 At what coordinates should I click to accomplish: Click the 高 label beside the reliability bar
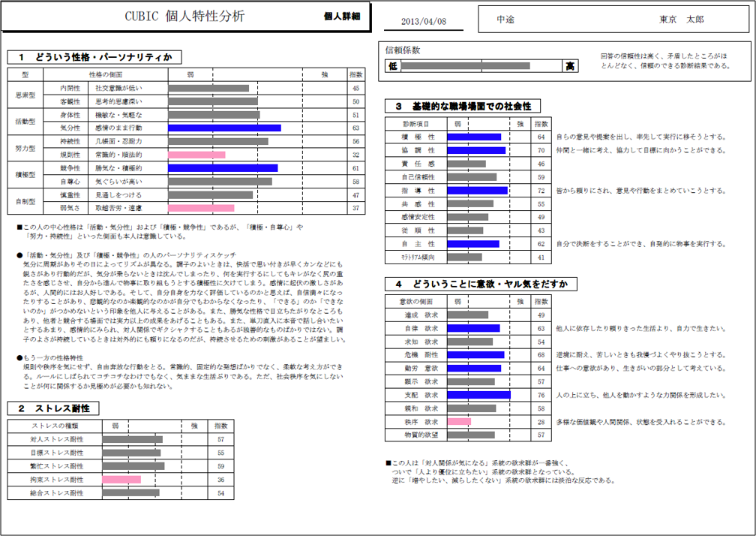571,66
